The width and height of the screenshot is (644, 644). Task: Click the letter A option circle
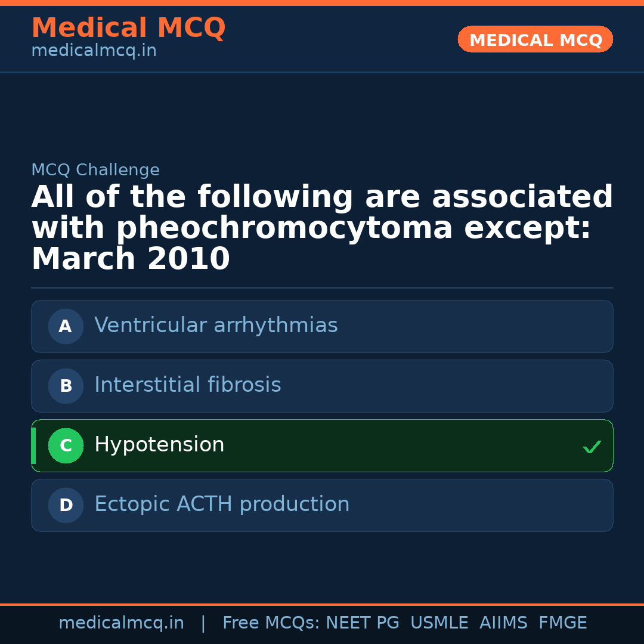(66, 326)
